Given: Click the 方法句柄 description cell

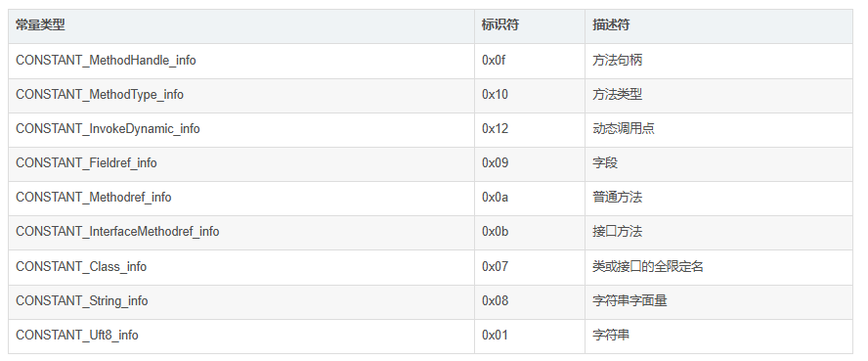Looking at the screenshot, I should click(718, 61).
